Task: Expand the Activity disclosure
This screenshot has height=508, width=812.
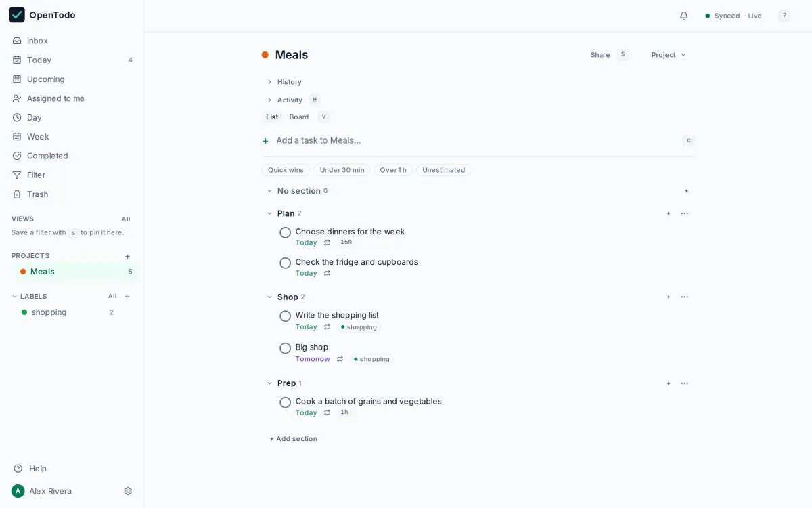Action: [x=284, y=100]
